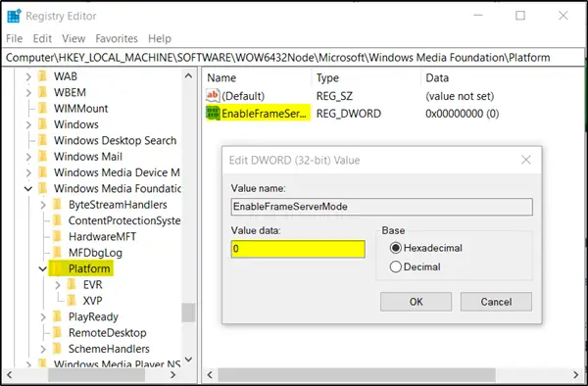Click the ContentProtectionSystem folder icon
The image size is (588, 386).
(x=58, y=220)
